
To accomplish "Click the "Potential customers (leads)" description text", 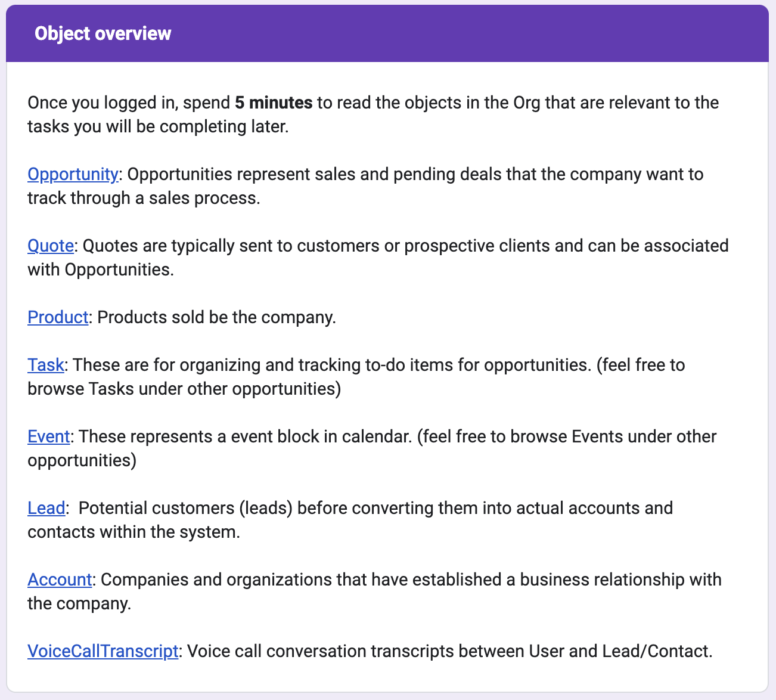I will pos(185,508).
